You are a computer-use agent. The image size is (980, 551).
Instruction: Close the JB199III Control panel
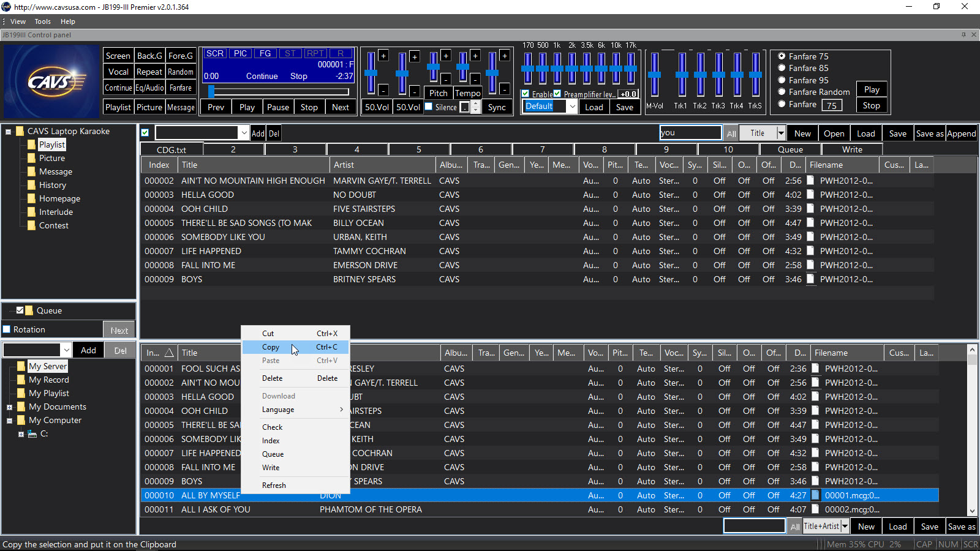(x=974, y=35)
